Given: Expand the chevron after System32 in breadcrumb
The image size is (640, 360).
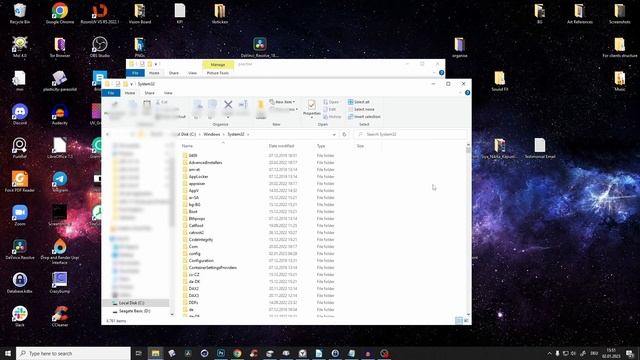Looking at the screenshot, I should (248, 134).
